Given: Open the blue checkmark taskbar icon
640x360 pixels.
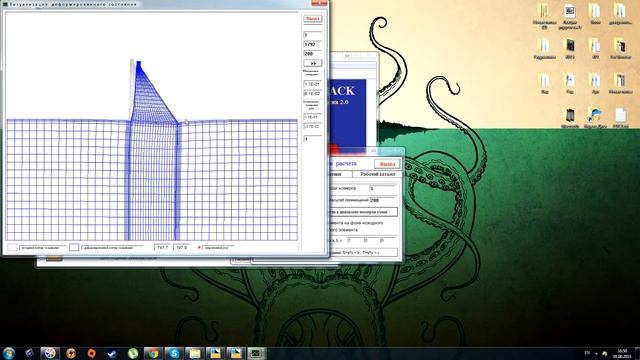Looking at the screenshot, I should pyautogui.click(x=112, y=353).
